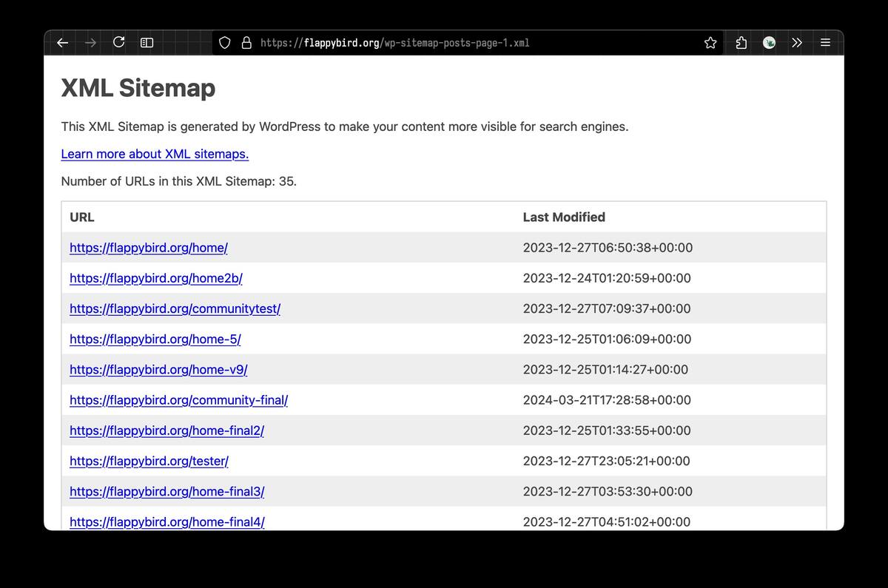888x588 pixels.
Task: Follow the home-5 URL link
Action: [x=155, y=339]
